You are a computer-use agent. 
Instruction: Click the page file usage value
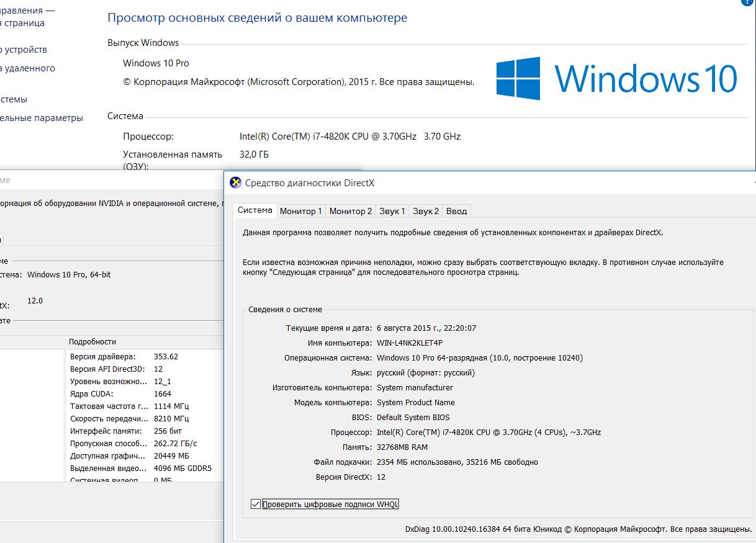point(457,462)
